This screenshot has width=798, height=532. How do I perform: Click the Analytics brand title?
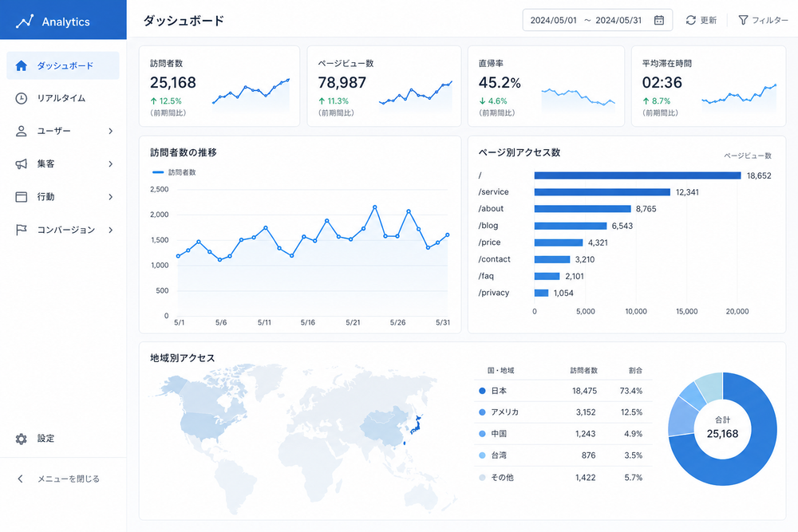pyautogui.click(x=65, y=22)
